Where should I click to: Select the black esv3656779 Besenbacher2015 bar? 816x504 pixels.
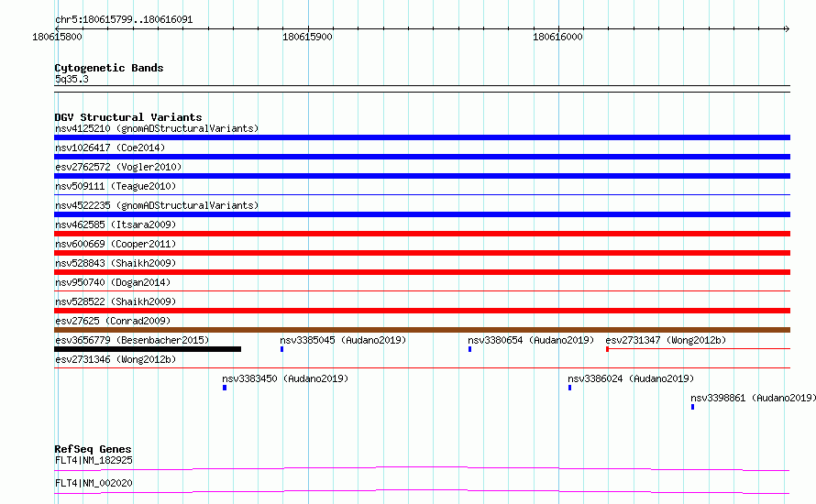[148, 349]
